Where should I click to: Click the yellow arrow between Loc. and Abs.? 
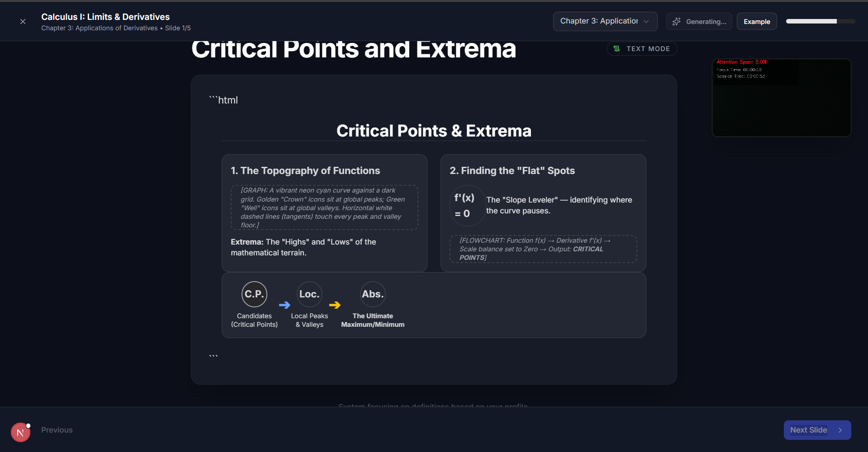tap(335, 305)
